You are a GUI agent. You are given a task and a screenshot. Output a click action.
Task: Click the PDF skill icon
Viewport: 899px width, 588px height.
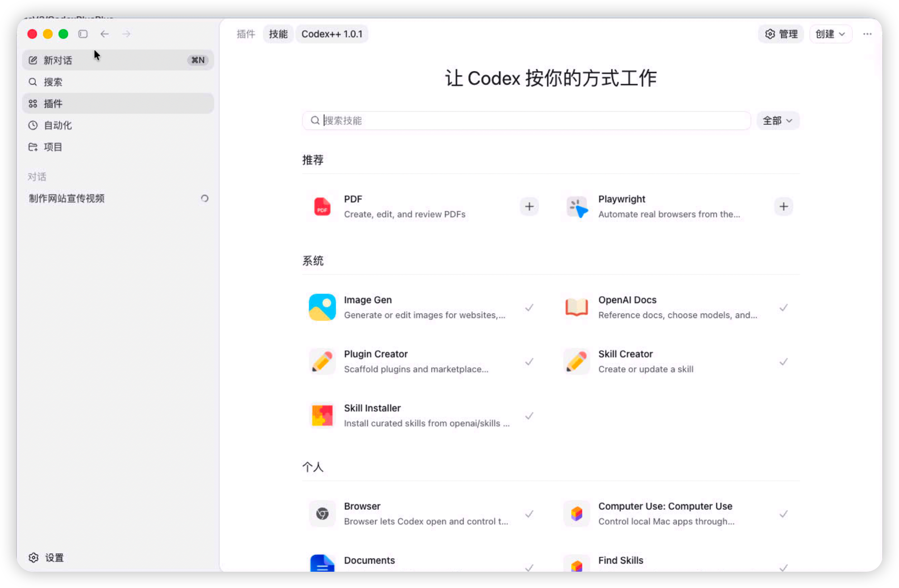tap(322, 207)
